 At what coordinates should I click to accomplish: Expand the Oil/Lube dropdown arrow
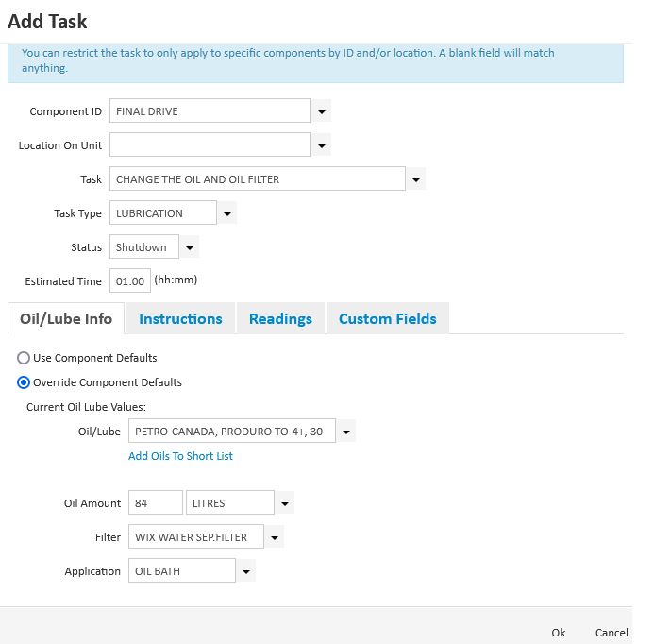[346, 432]
